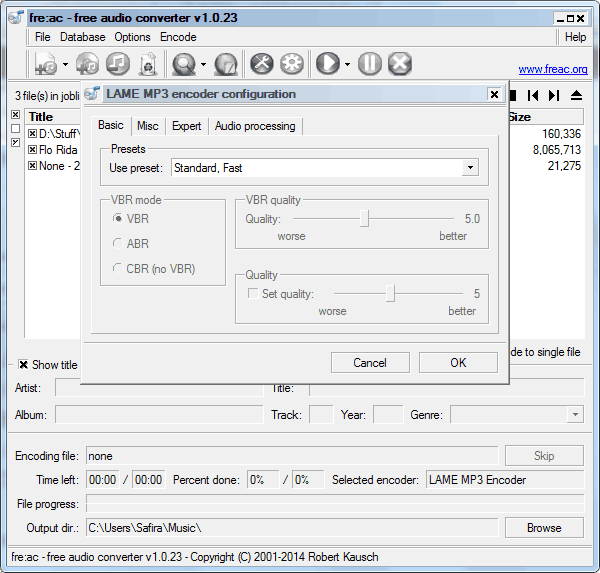
Task: Click the Browse button for output dir
Action: 544,528
